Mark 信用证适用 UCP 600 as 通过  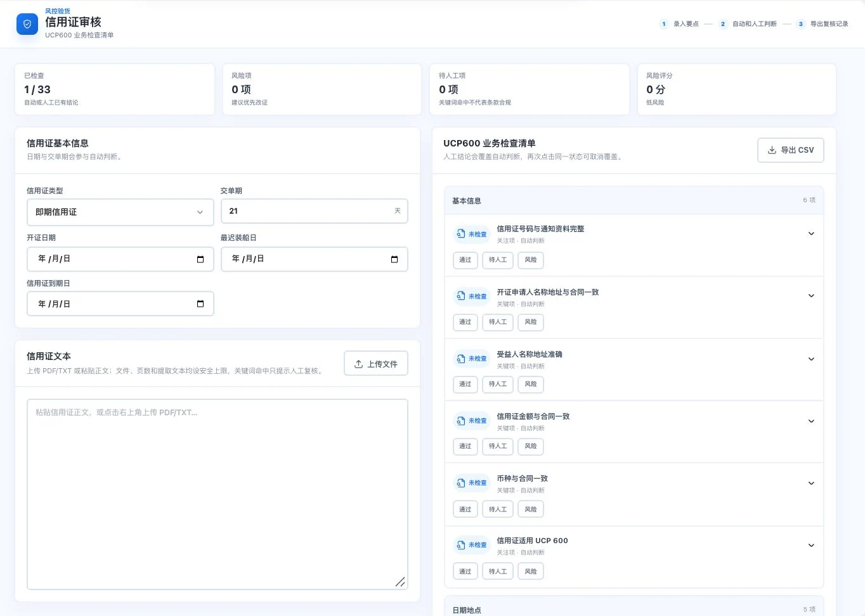(x=465, y=572)
